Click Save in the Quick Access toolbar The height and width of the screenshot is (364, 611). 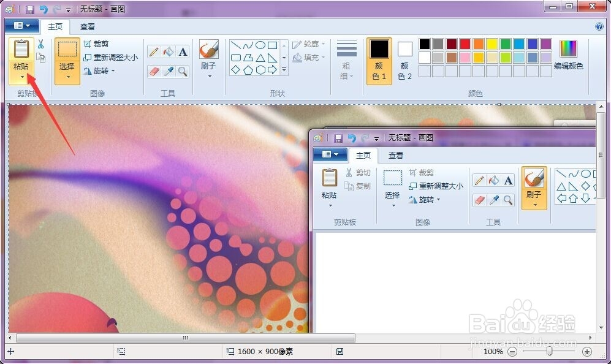pyautogui.click(x=29, y=9)
